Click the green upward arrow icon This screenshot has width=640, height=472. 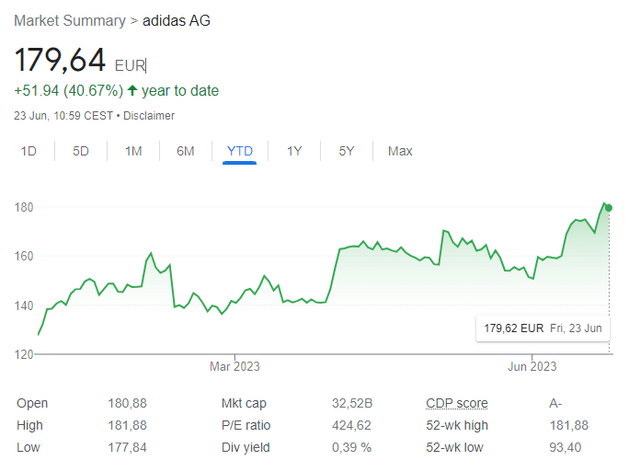[132, 90]
